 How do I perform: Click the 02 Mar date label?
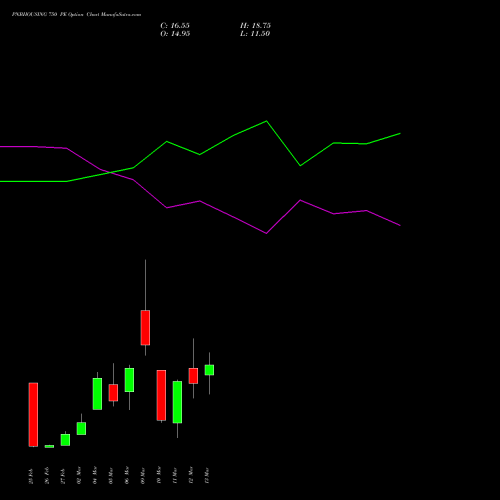[79, 475]
